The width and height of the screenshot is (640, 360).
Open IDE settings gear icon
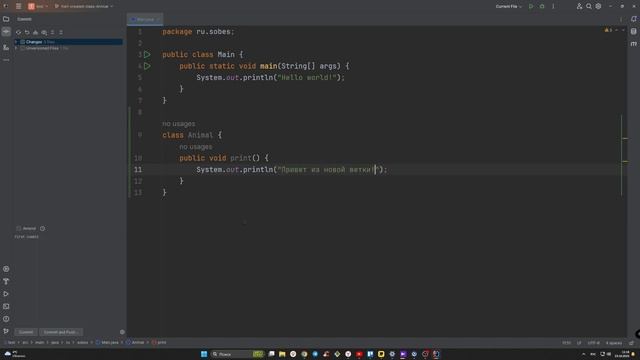tap(598, 6)
